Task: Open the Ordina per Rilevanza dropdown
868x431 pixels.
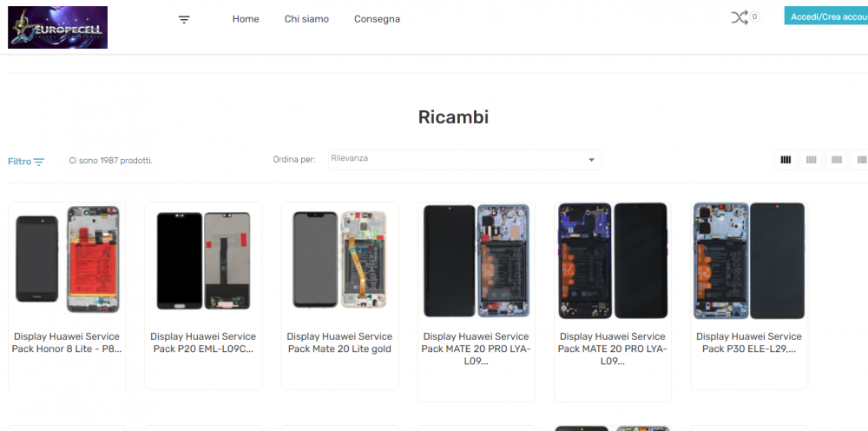Action: [464, 160]
